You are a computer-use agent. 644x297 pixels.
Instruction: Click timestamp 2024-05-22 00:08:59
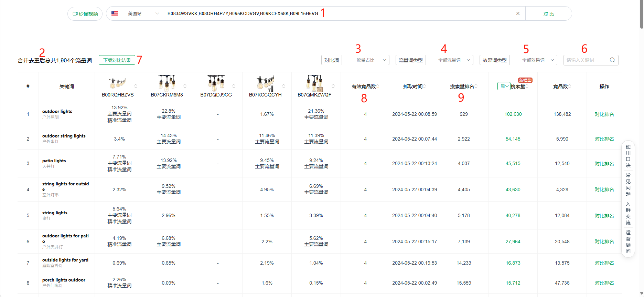click(415, 114)
